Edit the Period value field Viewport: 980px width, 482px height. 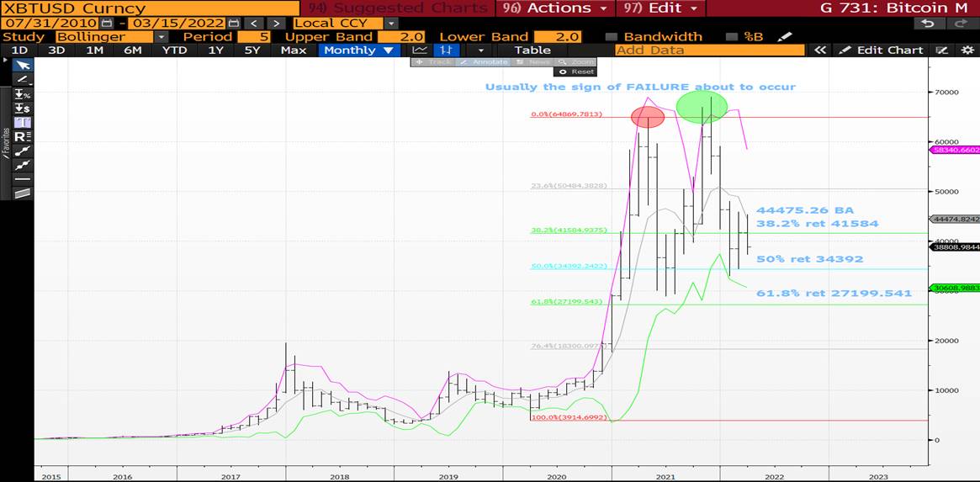[254, 37]
